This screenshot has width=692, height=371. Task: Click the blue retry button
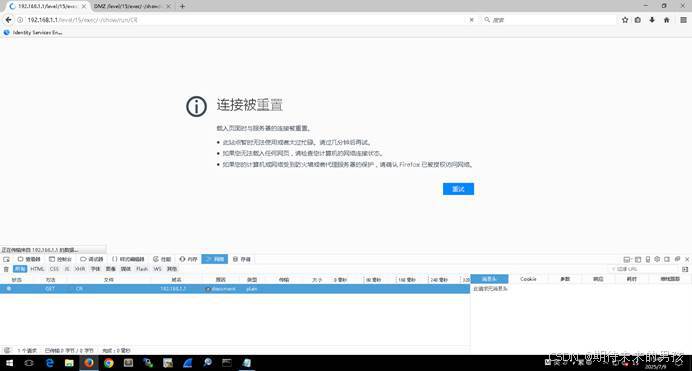click(458, 189)
